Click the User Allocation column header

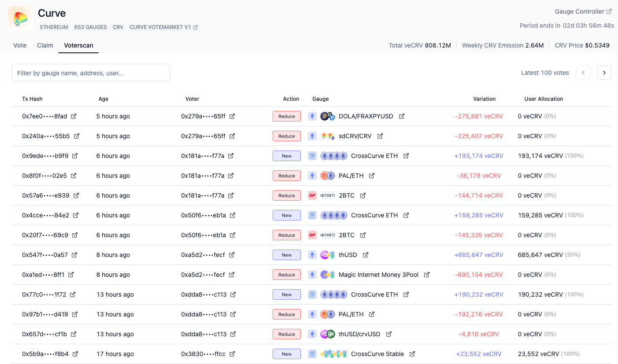click(544, 99)
